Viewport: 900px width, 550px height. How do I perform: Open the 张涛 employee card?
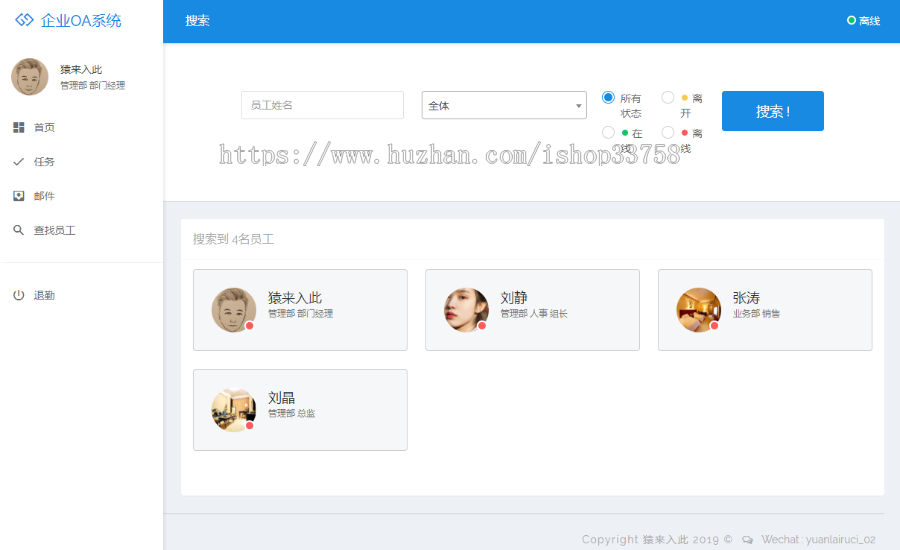pos(765,310)
